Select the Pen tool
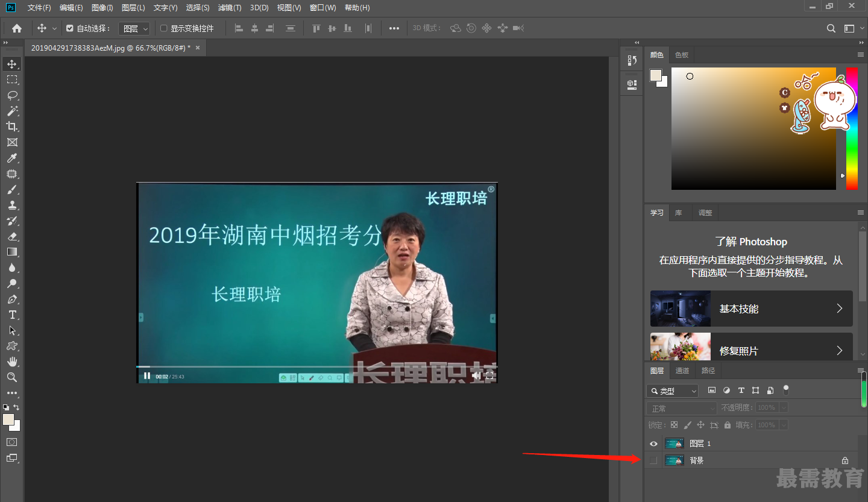 tap(12, 299)
